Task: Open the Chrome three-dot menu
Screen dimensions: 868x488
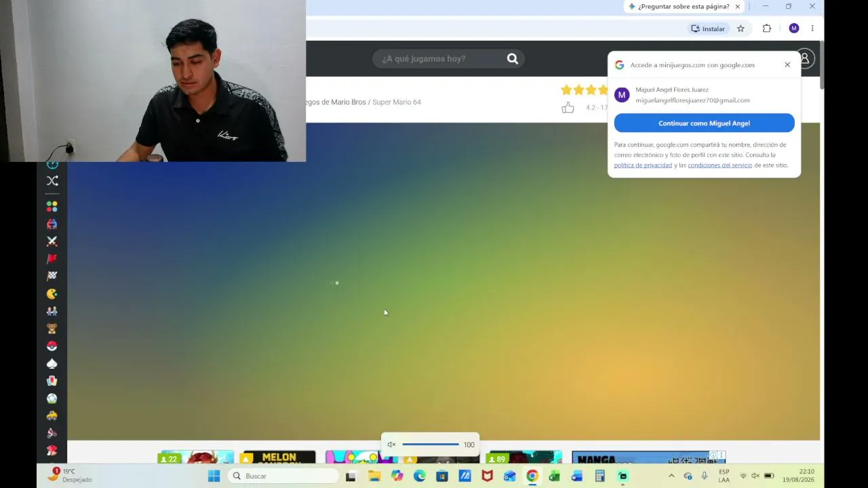Action: (812, 28)
